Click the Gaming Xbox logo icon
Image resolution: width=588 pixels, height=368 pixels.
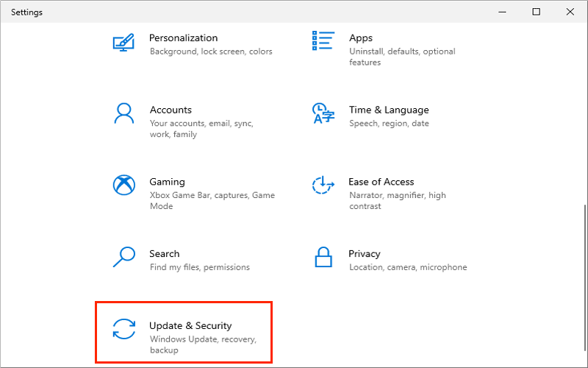point(124,185)
